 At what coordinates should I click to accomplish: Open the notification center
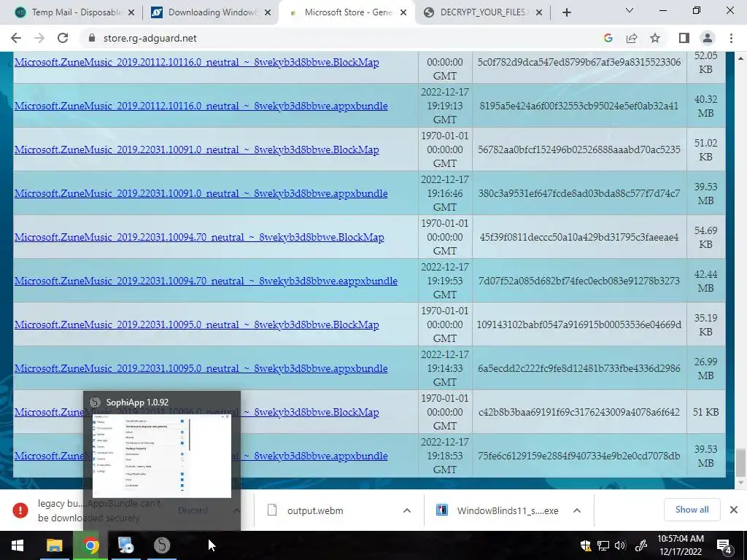tap(724, 545)
